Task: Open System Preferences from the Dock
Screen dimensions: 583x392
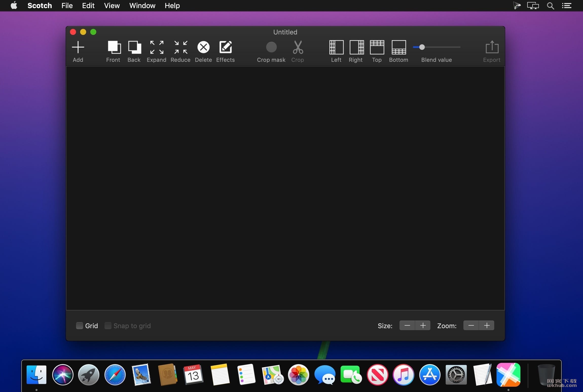Action: (456, 375)
